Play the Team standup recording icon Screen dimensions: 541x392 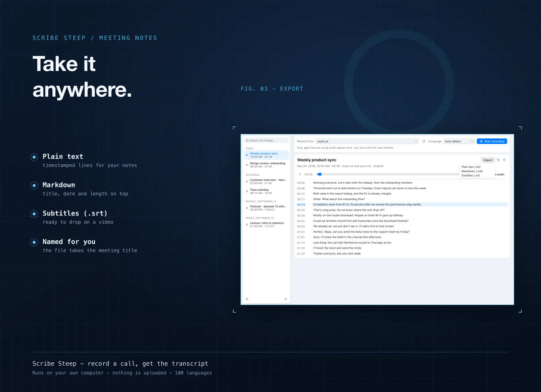pyautogui.click(x=247, y=191)
